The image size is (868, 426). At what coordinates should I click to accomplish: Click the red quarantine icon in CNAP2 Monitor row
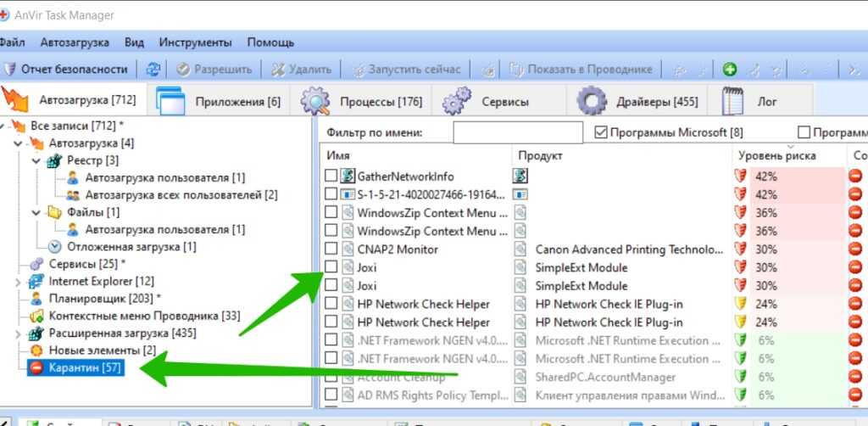pos(855,249)
